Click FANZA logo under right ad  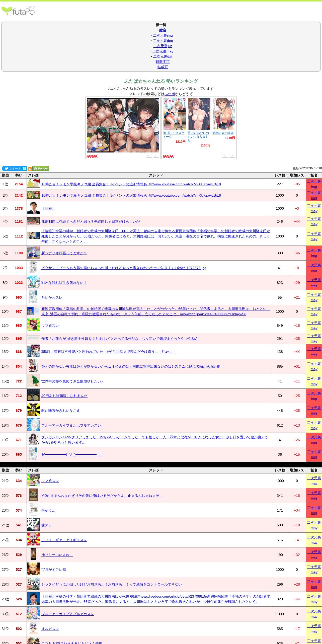(x=168, y=156)
